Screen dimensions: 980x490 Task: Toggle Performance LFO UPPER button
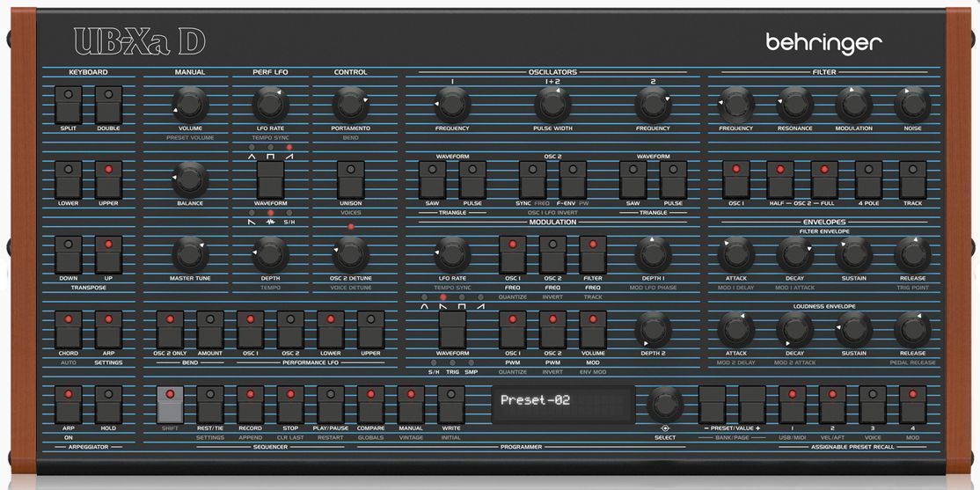(x=370, y=329)
